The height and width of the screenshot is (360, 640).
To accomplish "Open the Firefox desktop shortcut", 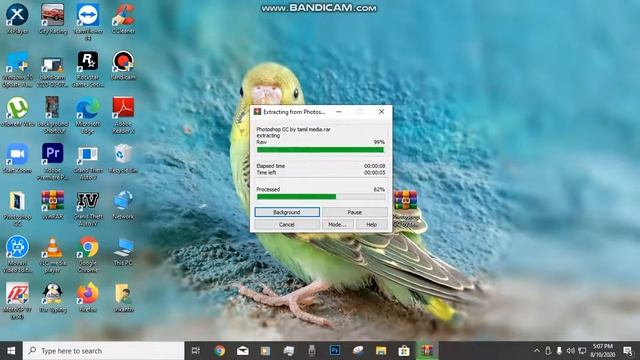I will click(x=88, y=298).
